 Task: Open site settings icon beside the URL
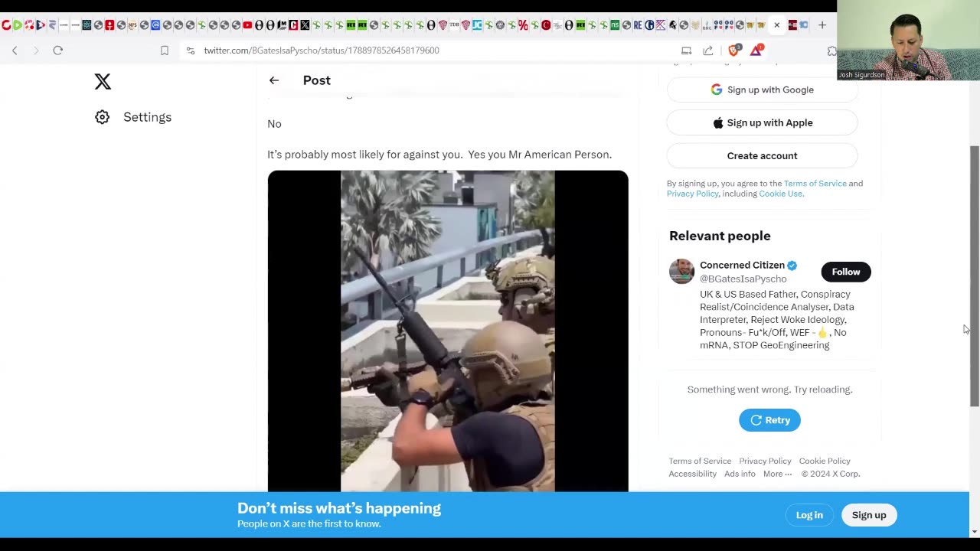[x=191, y=51]
